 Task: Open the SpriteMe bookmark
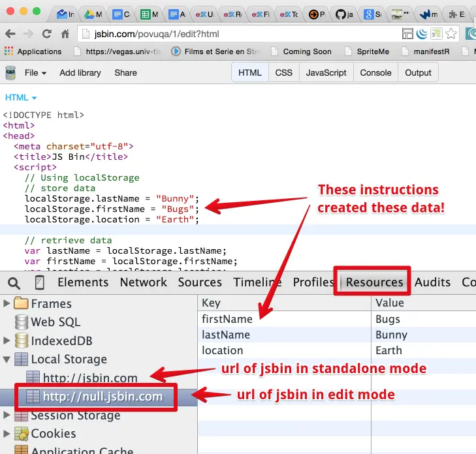tap(368, 52)
